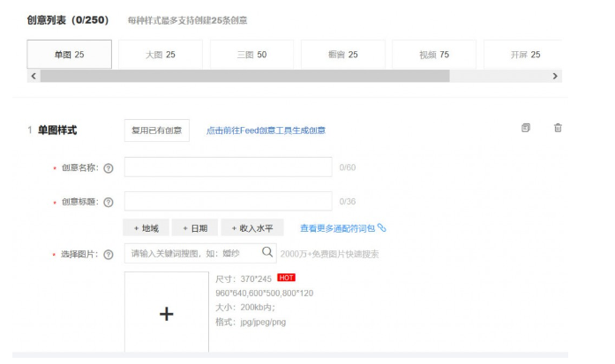The image size is (615, 364).
Task: Click the 创意名称 input field
Action: pyautogui.click(x=228, y=167)
